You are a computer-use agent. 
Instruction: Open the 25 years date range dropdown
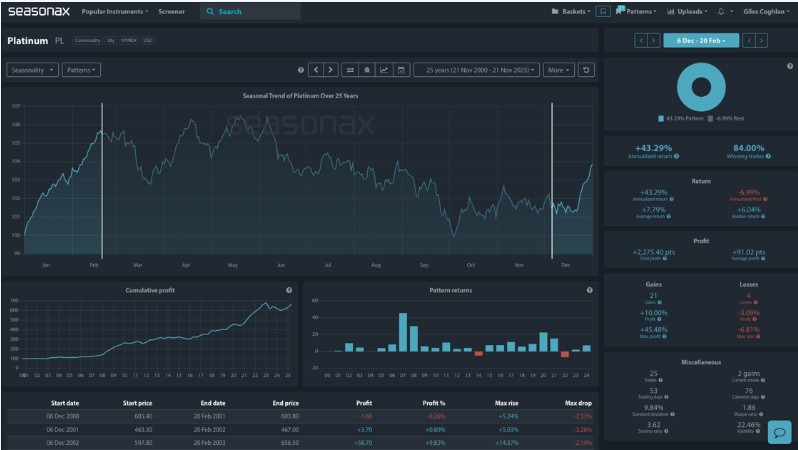(476, 70)
